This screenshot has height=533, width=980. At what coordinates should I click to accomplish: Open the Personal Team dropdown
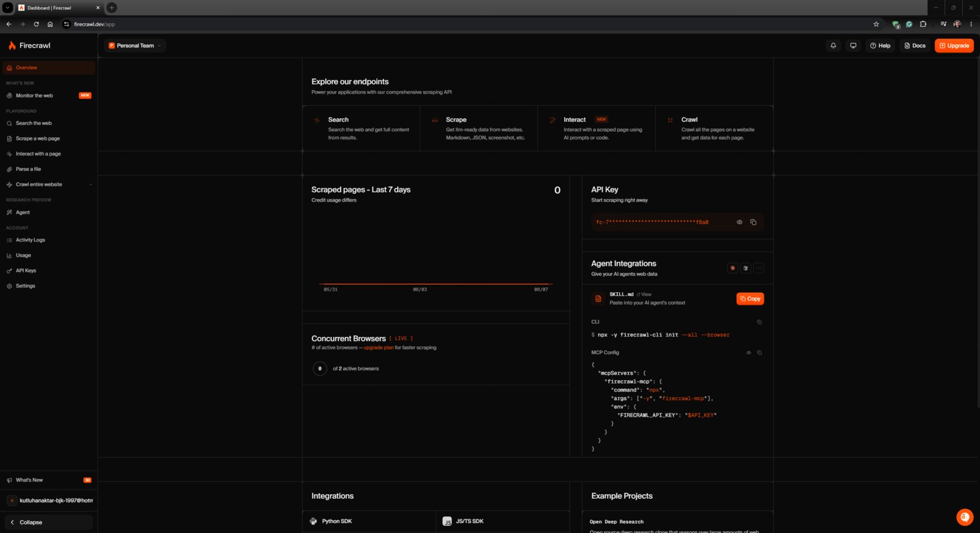click(x=135, y=45)
